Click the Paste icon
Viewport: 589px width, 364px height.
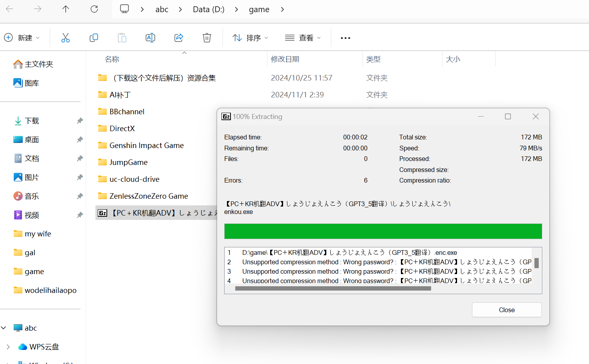122,37
